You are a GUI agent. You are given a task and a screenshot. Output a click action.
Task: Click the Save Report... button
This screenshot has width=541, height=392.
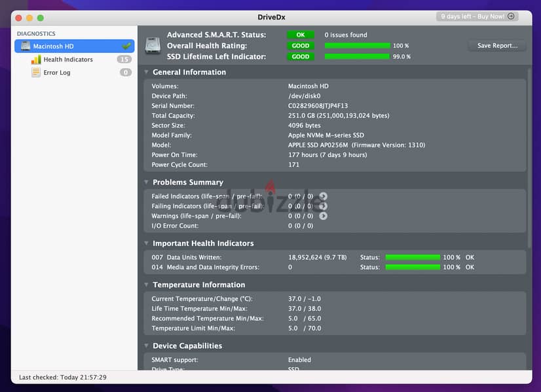(x=497, y=46)
